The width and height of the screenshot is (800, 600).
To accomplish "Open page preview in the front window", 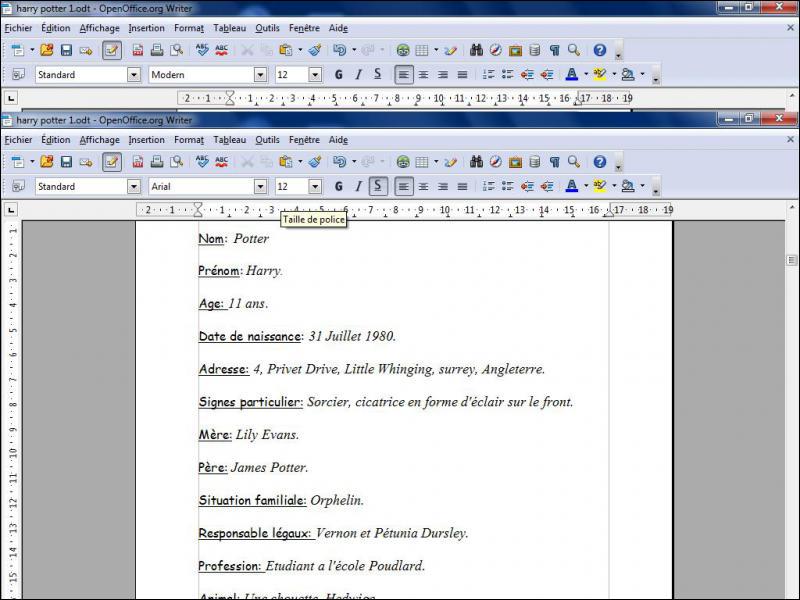I will (x=177, y=162).
